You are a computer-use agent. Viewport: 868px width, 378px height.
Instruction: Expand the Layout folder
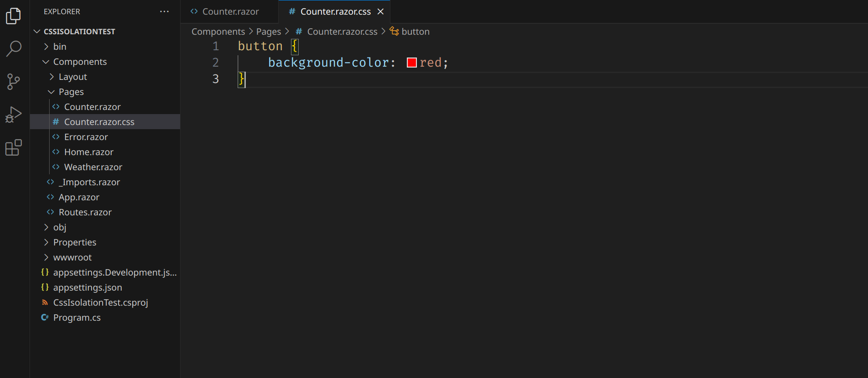pyautogui.click(x=105, y=77)
